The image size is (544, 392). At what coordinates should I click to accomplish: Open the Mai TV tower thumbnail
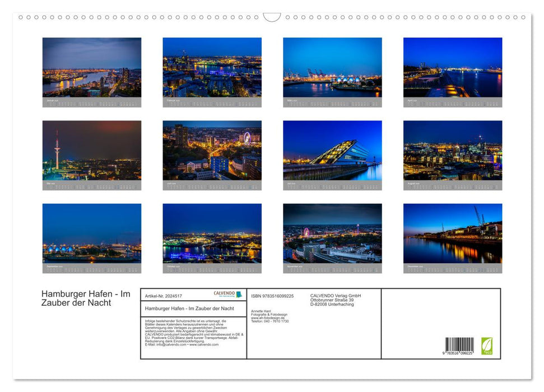click(x=92, y=149)
